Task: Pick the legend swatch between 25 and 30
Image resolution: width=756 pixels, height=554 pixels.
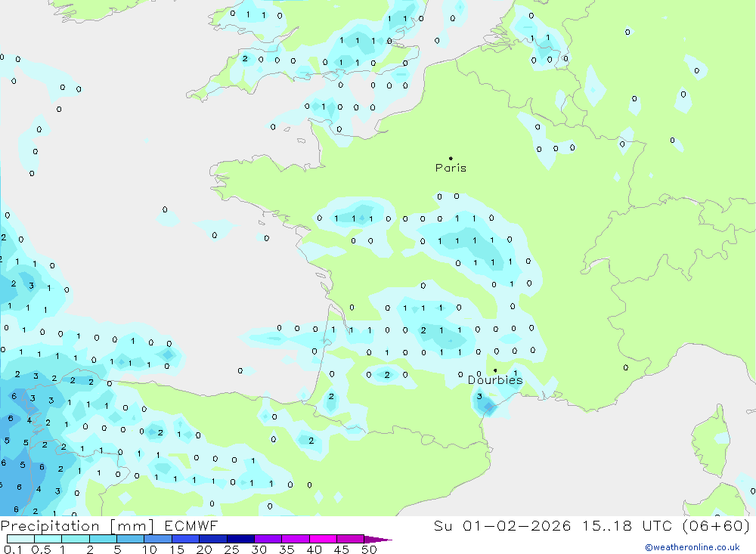Action: [240, 539]
